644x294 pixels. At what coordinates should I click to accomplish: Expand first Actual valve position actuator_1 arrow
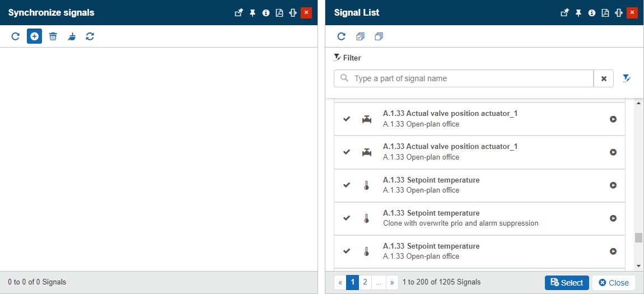click(x=613, y=119)
